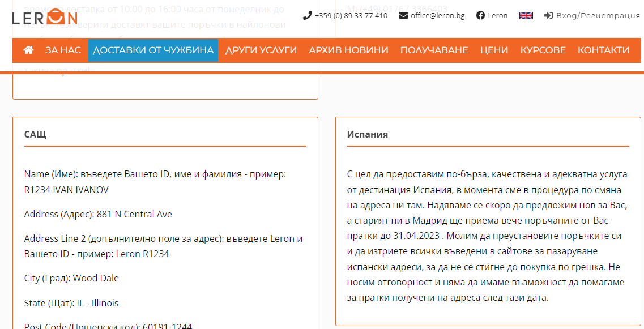Click the САЩ section heading
The width and height of the screenshot is (644, 329).
35,134
